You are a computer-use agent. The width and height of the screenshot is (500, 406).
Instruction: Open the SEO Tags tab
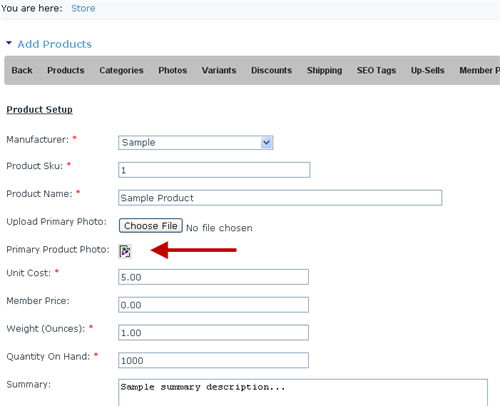376,70
